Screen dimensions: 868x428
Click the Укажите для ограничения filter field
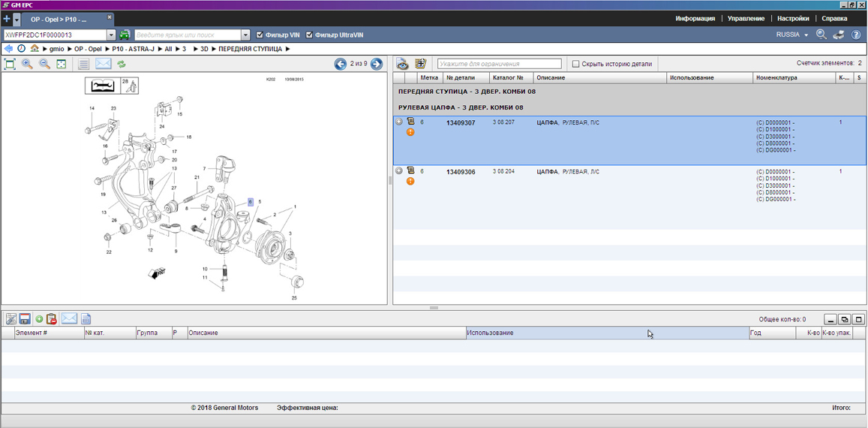(x=499, y=65)
